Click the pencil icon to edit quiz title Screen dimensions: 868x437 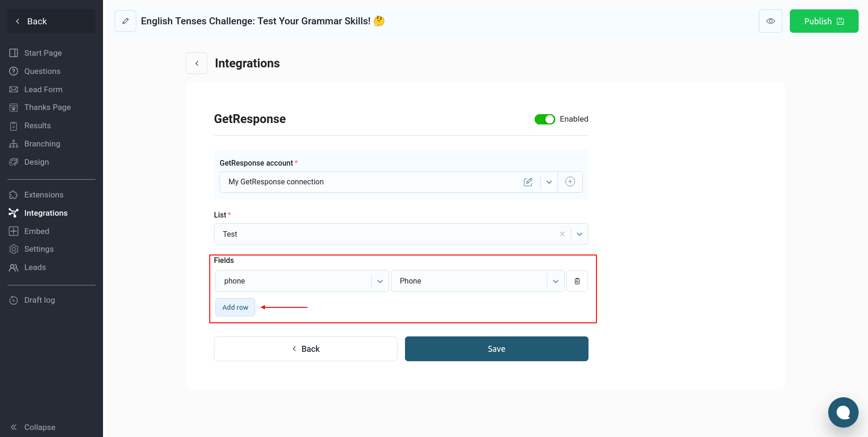click(x=125, y=21)
